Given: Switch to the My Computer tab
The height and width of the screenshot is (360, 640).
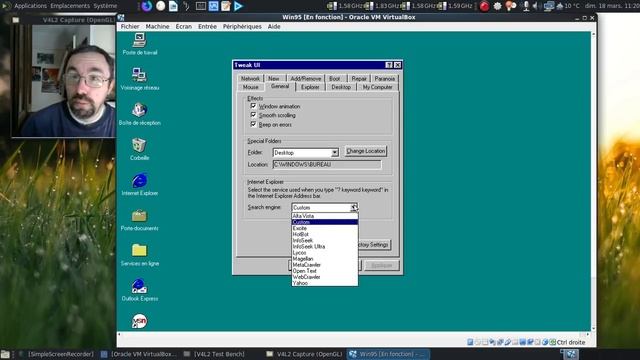Looking at the screenshot, I should [378, 87].
